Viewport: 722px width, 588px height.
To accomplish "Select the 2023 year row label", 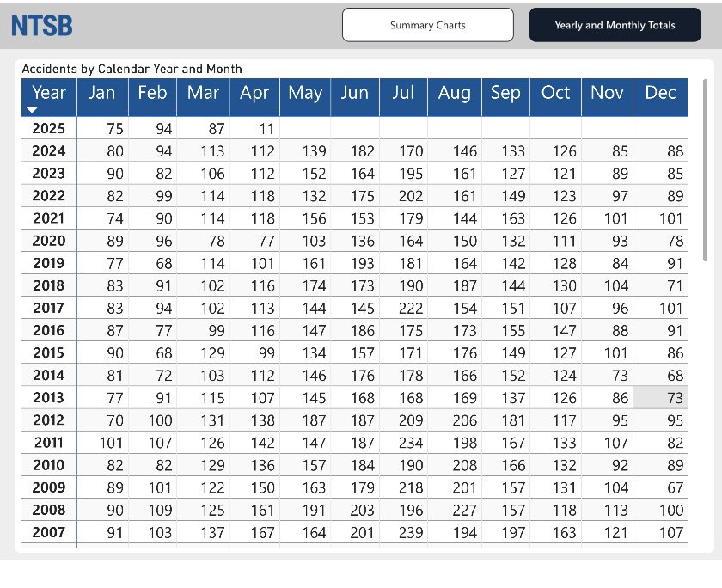I will [x=49, y=173].
